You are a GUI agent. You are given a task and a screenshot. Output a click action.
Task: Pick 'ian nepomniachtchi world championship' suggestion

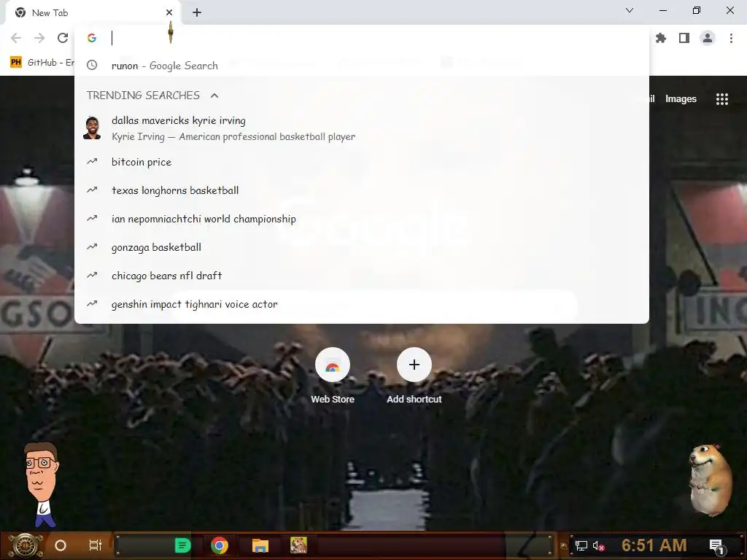click(x=362, y=219)
